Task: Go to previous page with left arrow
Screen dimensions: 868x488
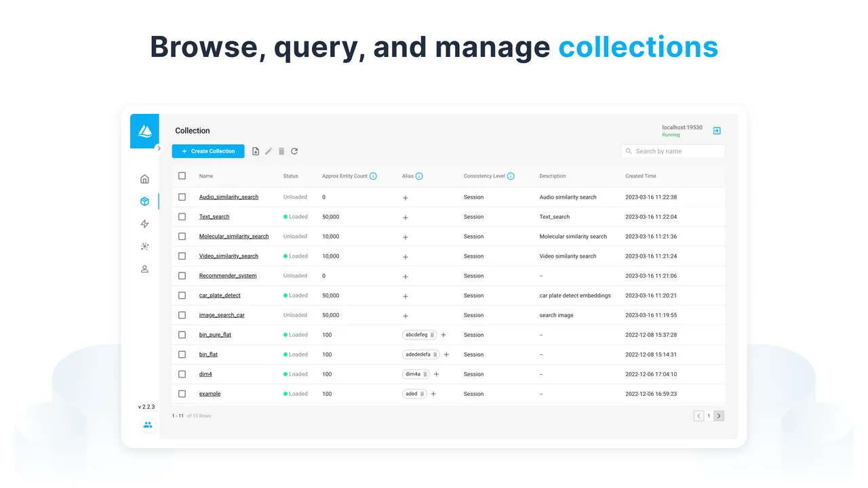Action: (x=698, y=416)
